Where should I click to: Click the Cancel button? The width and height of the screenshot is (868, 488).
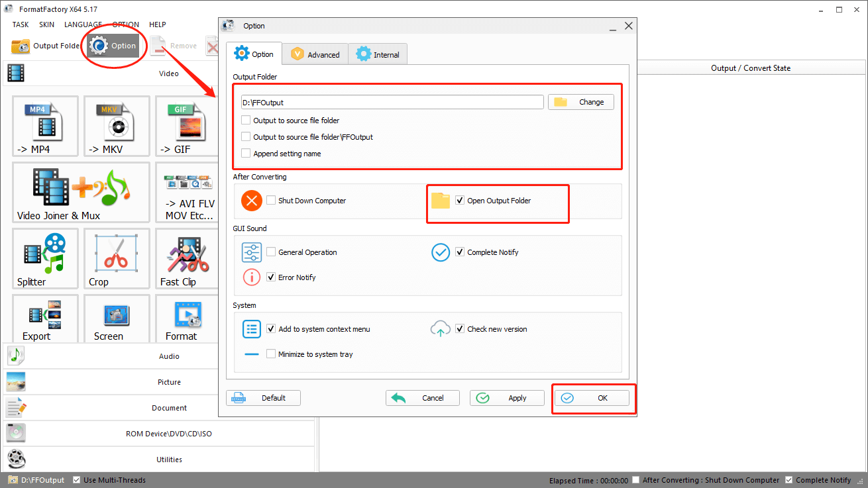click(423, 398)
